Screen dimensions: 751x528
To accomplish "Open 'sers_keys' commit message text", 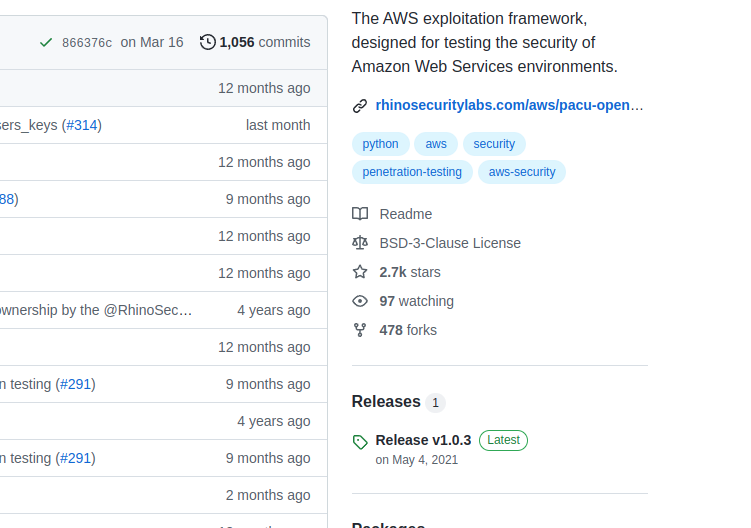I will [x=29, y=125].
